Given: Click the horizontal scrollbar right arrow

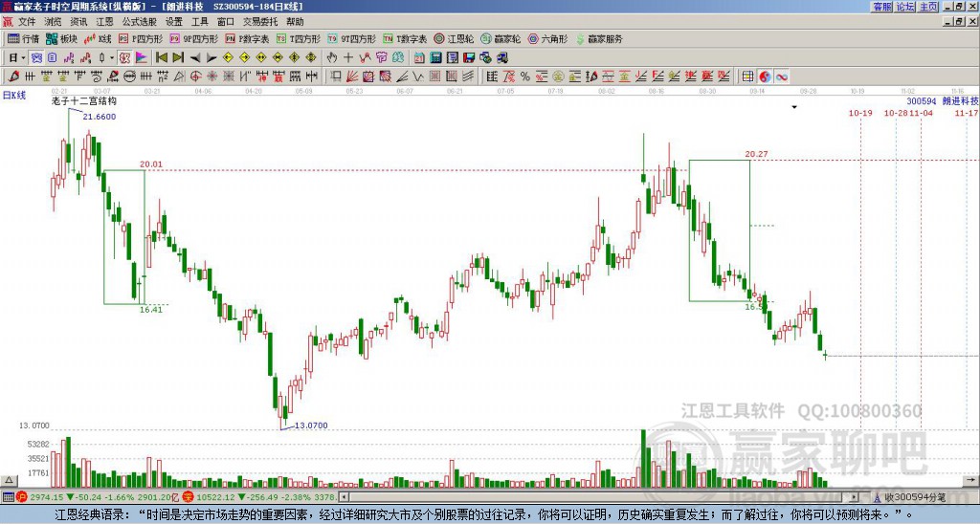Looking at the screenshot, I should 855,497.
